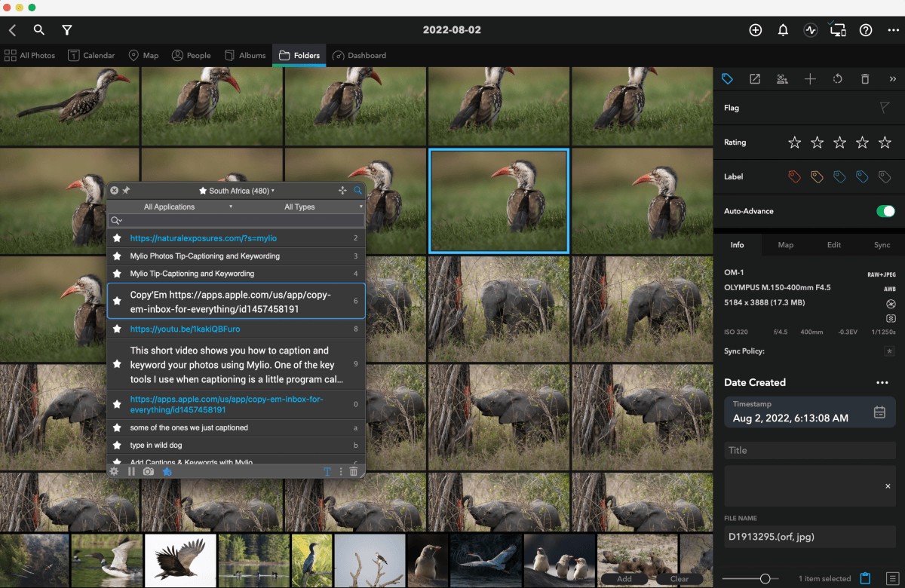The width and height of the screenshot is (905, 588).
Task: Open Copy'Em settings gear
Action: click(115, 471)
